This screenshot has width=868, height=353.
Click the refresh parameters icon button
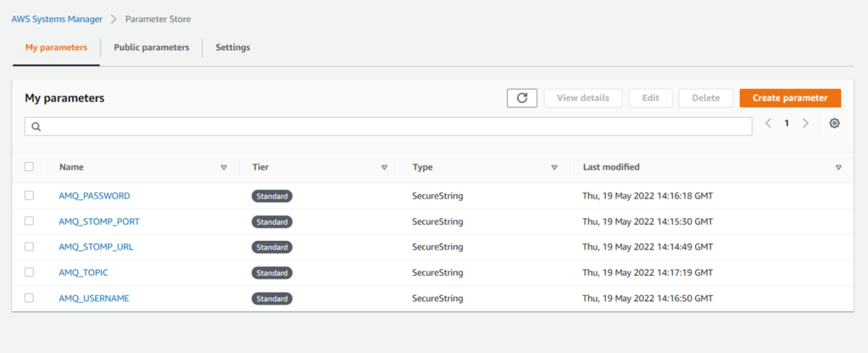tap(522, 98)
